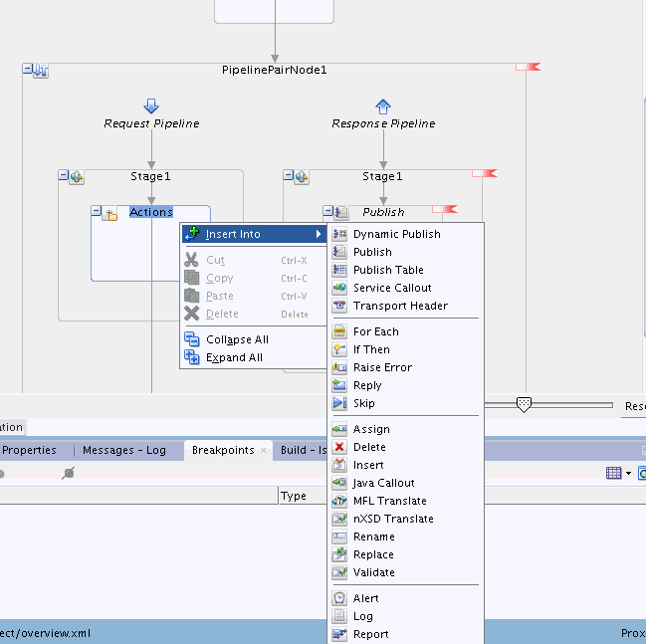Click the Type column header

coord(294,496)
